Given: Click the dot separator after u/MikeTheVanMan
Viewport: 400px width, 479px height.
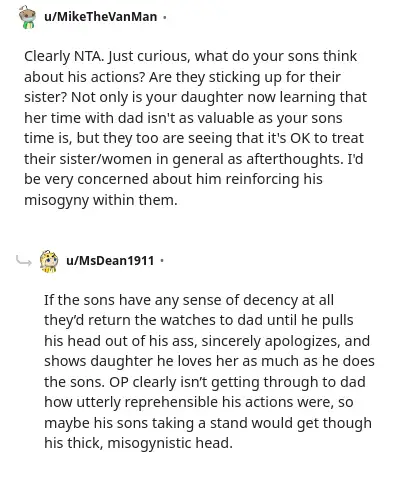Looking at the screenshot, I should (164, 17).
